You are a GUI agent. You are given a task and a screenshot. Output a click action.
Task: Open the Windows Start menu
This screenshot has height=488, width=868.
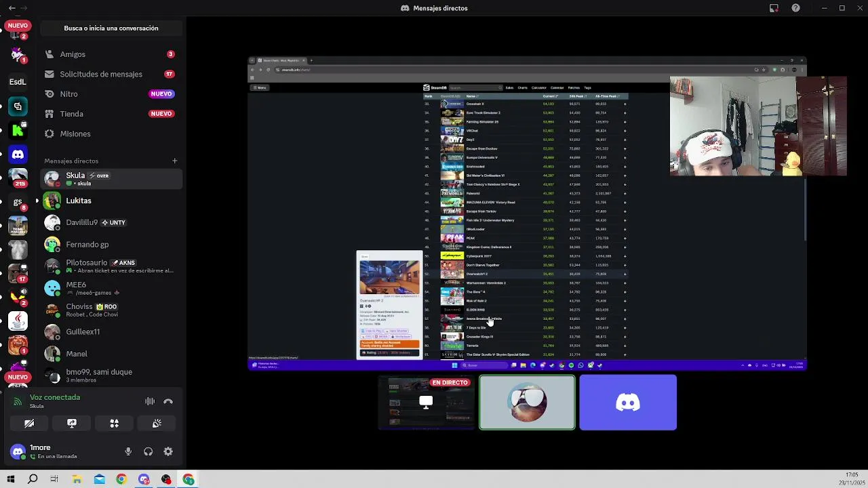10,479
